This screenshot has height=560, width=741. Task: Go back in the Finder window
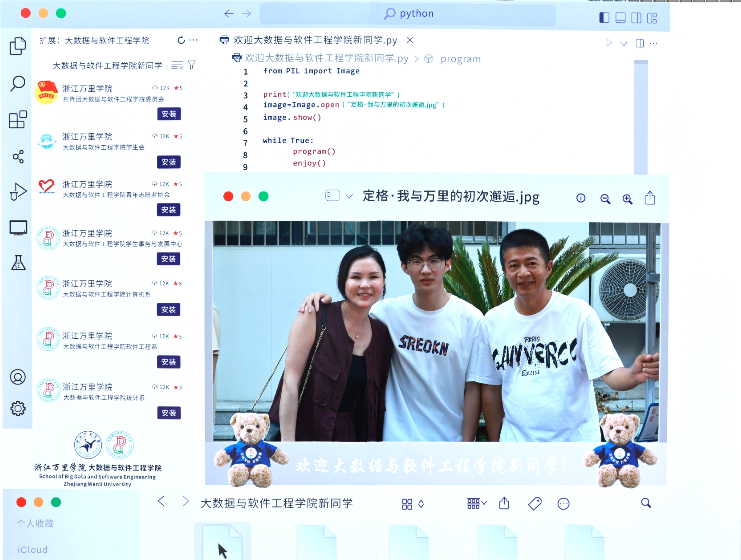pyautogui.click(x=161, y=501)
